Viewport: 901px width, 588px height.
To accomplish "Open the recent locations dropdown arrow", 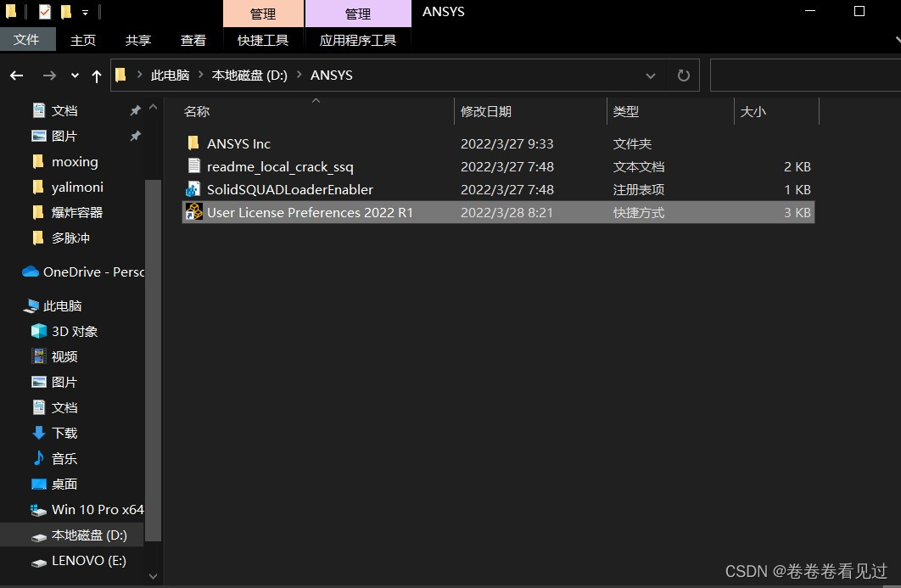I will 75,76.
